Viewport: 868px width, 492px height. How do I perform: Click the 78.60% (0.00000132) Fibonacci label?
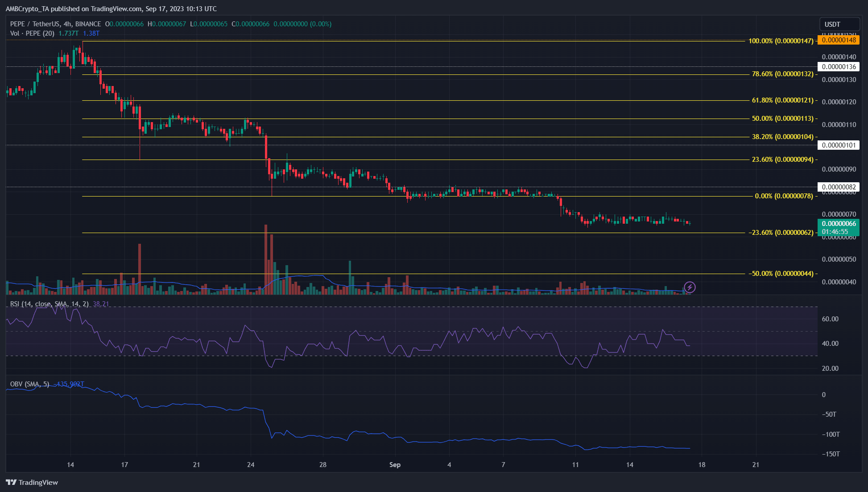coord(782,74)
